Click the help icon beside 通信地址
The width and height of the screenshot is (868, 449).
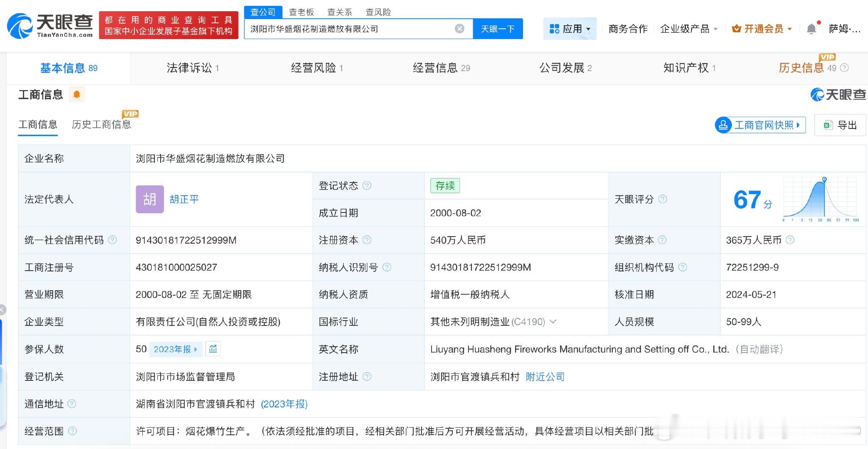(72, 404)
